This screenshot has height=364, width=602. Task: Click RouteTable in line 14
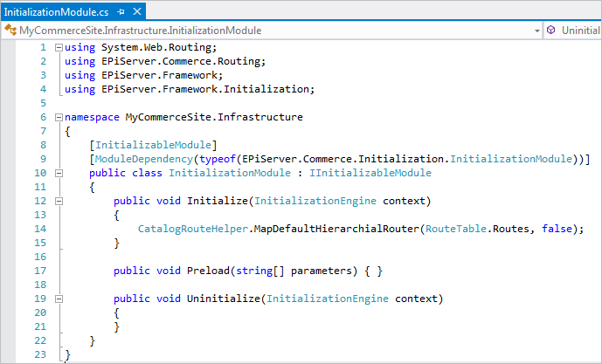[456, 229]
